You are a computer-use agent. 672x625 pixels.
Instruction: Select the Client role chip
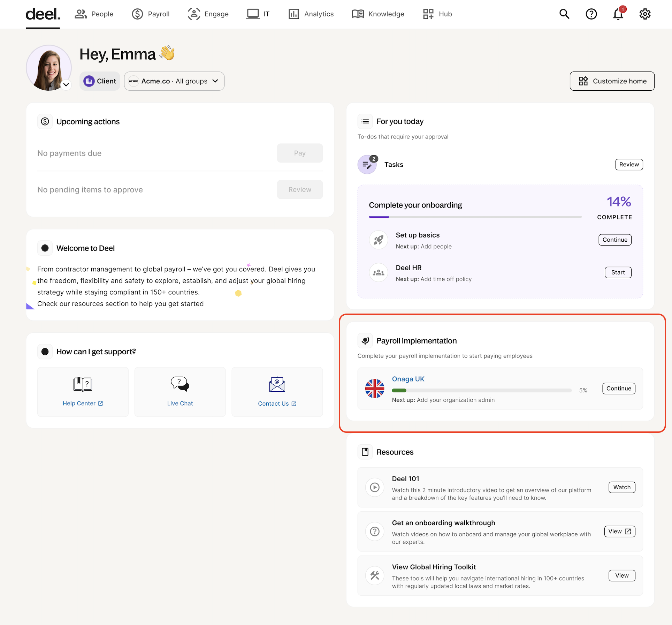point(100,81)
